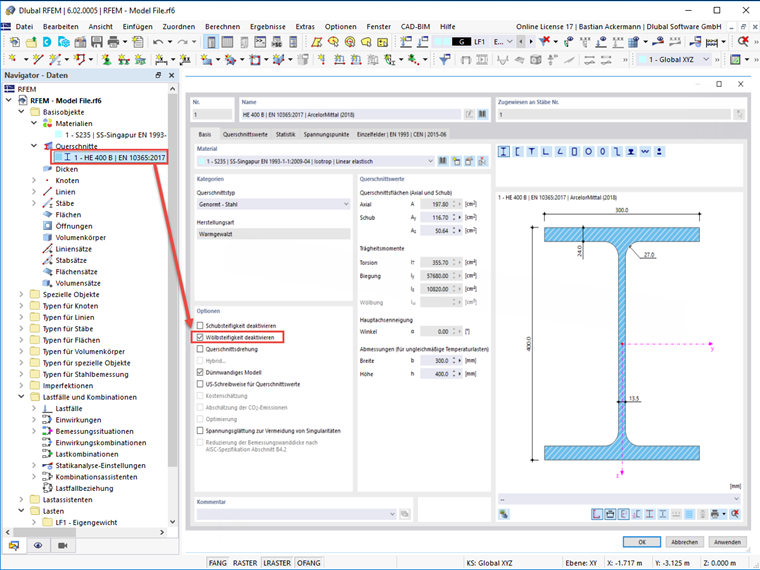Viewport: 760px width, 570px height.
Task: Expand the 'Knoten' tree node
Action: pos(33,181)
